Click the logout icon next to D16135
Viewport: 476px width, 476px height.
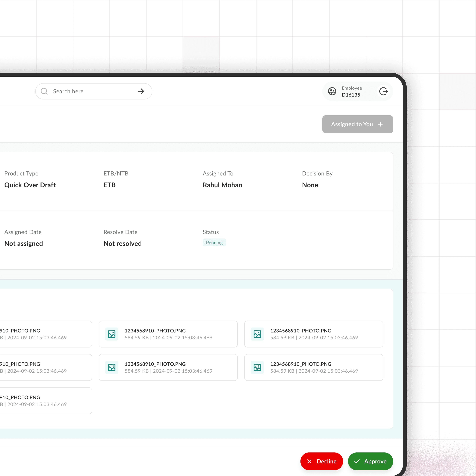point(383,91)
